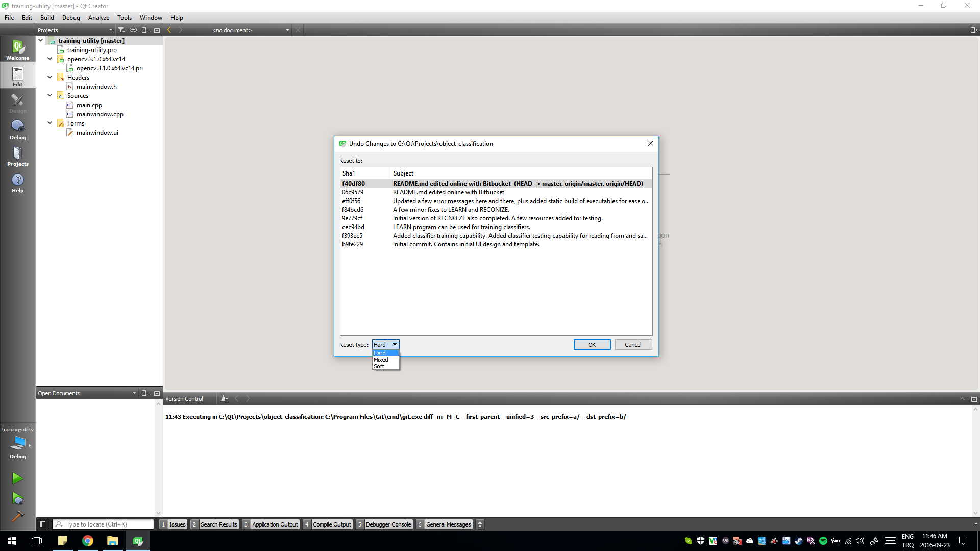Viewport: 980px width, 551px height.
Task: Open the Build menu
Action: click(47, 17)
